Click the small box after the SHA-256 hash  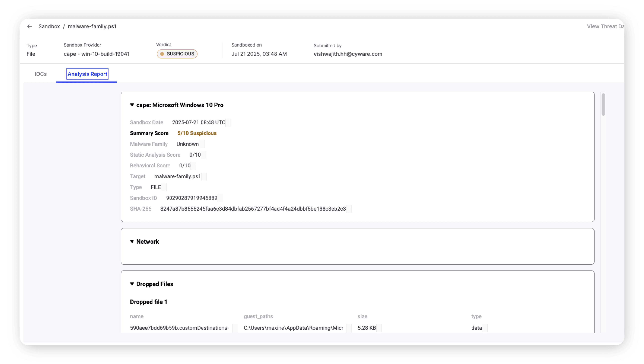point(349,209)
